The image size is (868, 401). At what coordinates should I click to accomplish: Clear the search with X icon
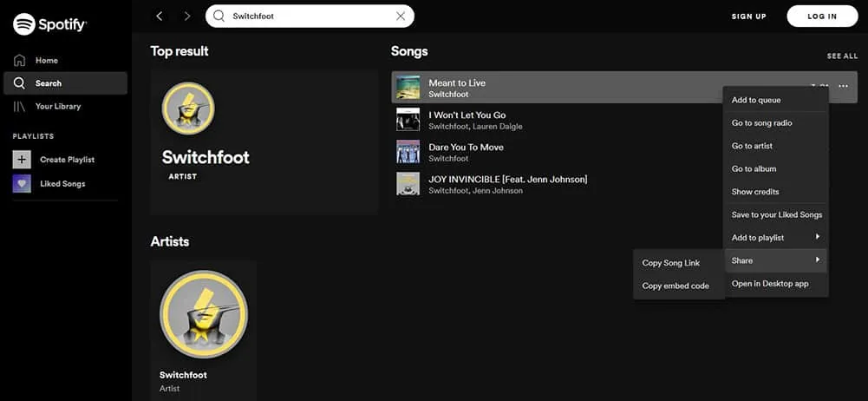401,16
